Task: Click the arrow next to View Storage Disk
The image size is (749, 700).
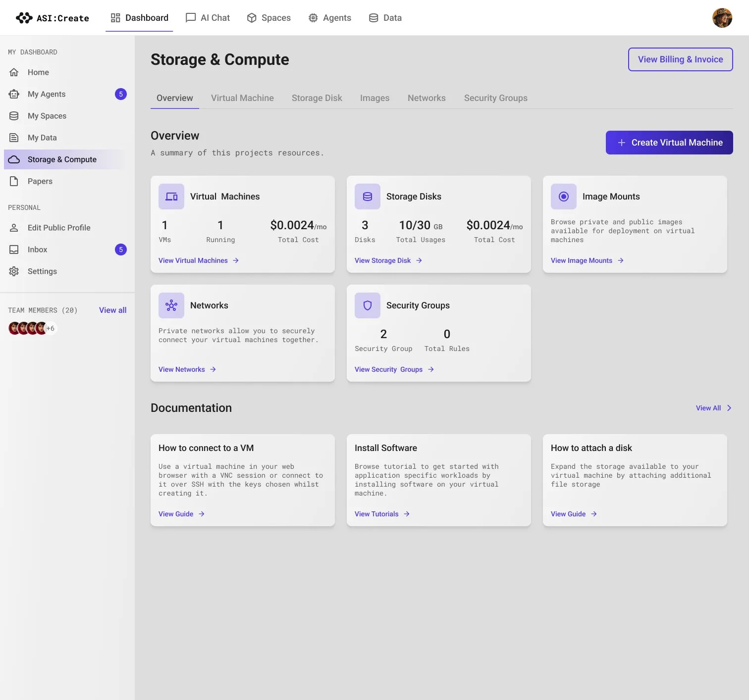Action: click(x=419, y=260)
